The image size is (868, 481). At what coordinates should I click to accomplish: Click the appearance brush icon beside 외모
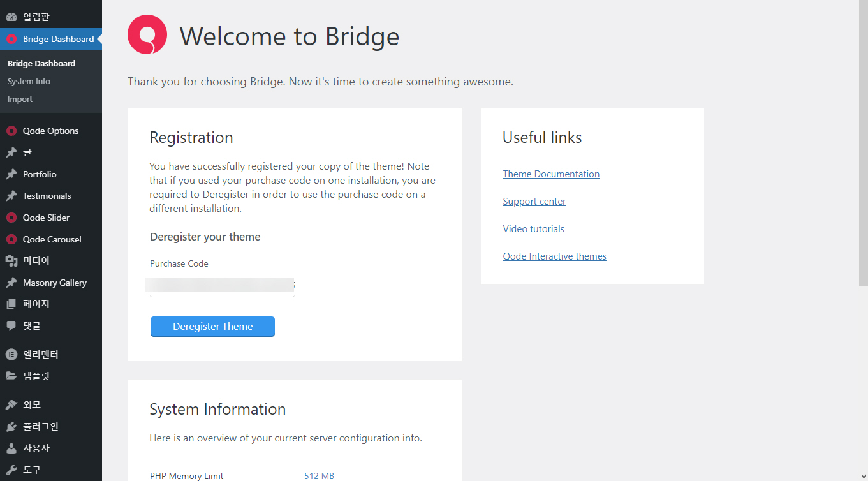click(11, 404)
